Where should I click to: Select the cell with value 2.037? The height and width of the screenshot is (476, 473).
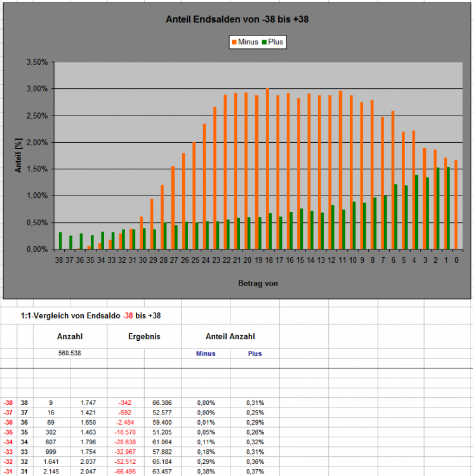89,462
